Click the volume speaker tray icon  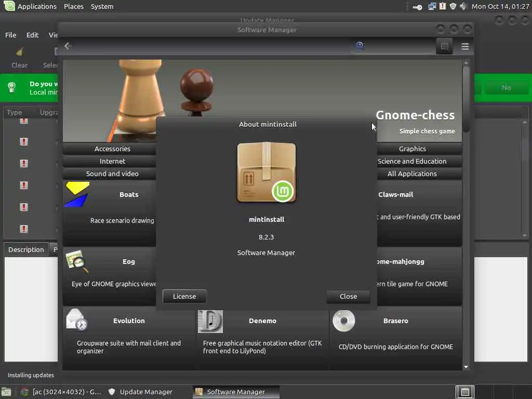pos(463,6)
